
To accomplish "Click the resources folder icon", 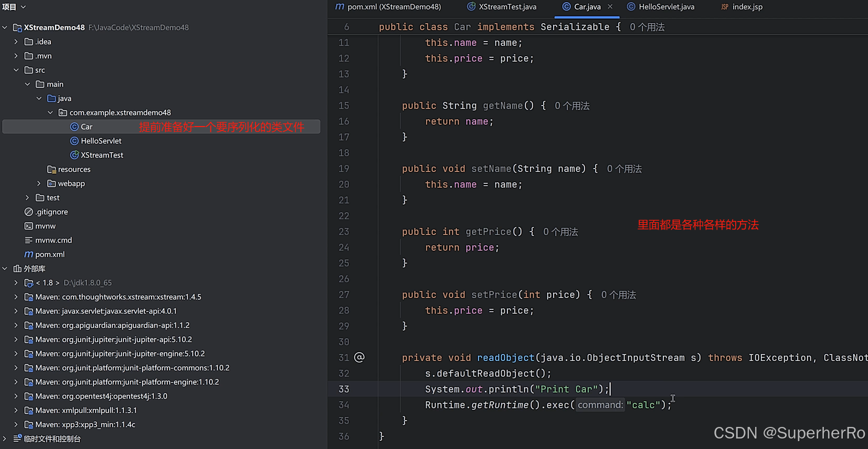I will 51,169.
